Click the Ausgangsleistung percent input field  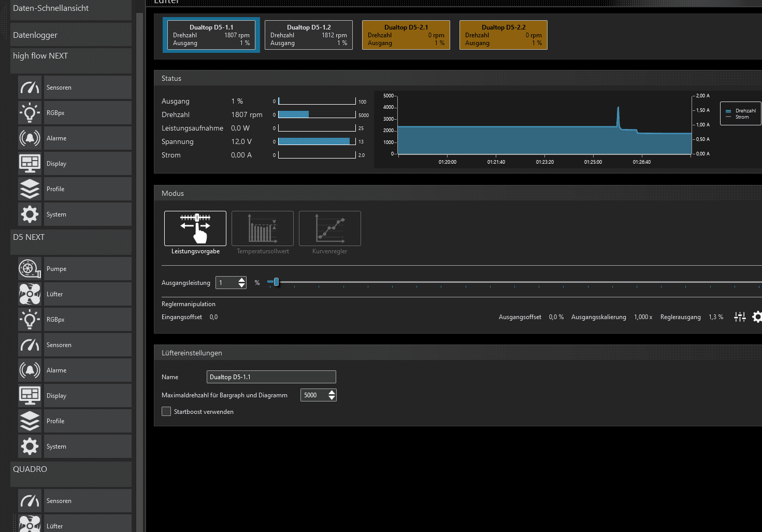(x=227, y=282)
